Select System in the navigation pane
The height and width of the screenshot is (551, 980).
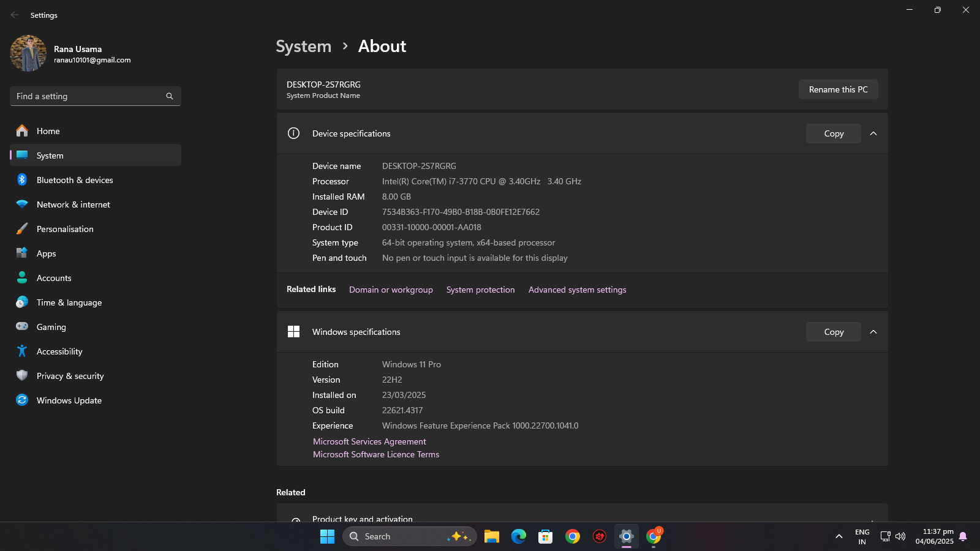(49, 155)
